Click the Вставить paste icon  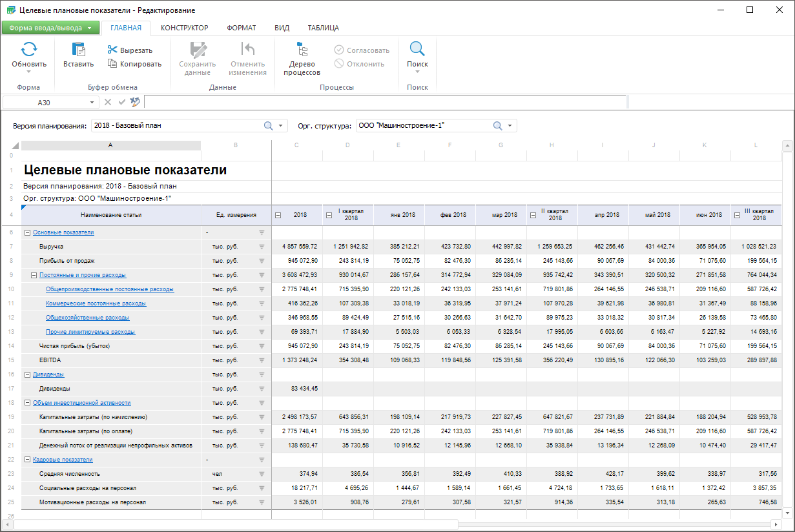(x=78, y=50)
